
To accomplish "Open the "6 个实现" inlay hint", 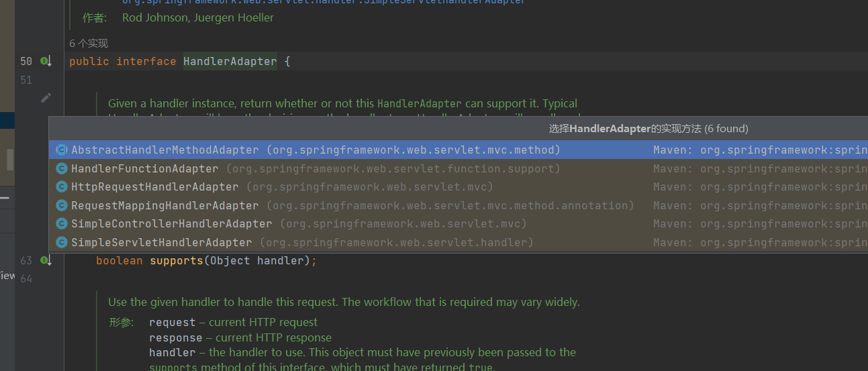I will pos(89,44).
